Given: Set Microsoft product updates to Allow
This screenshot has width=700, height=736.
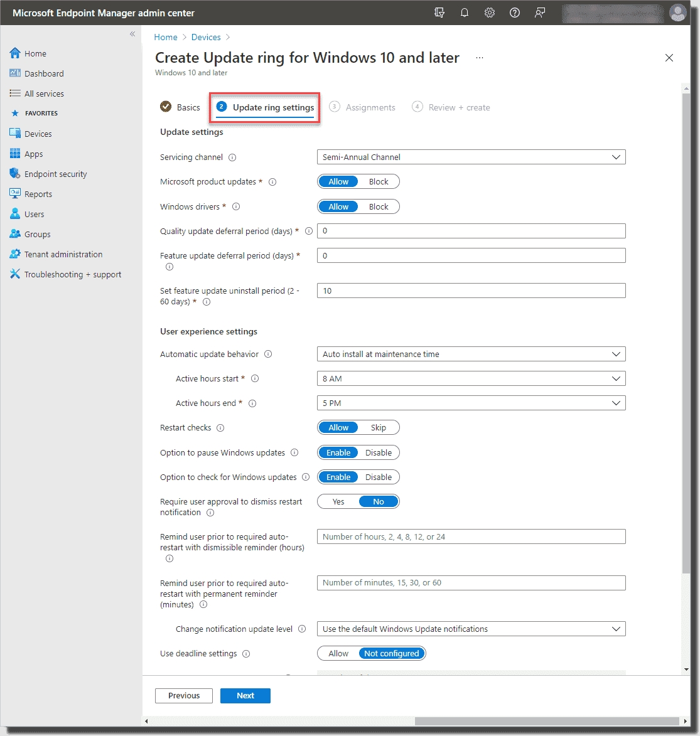Looking at the screenshot, I should (338, 182).
